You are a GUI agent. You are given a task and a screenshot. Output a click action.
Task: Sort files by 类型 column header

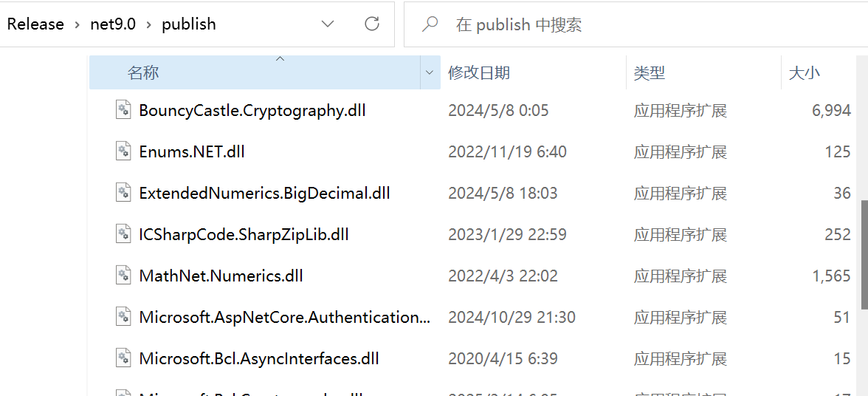coord(703,72)
